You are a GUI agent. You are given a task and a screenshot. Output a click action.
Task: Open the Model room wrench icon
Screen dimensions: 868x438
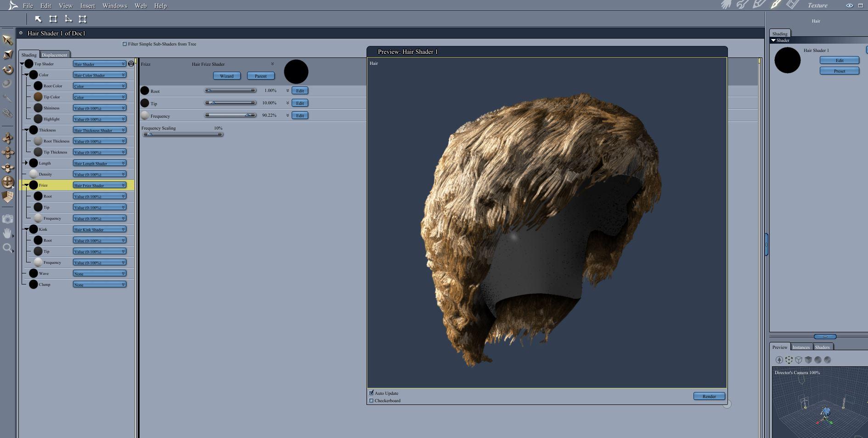[x=742, y=5]
